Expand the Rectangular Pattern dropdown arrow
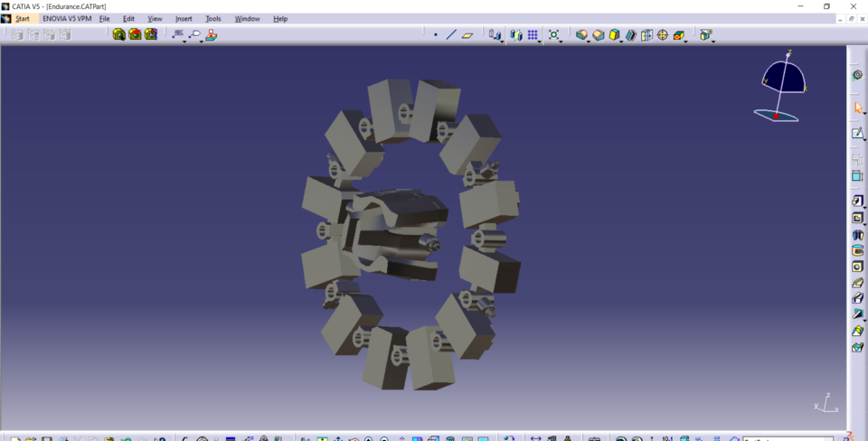Image resolution: width=868 pixels, height=441 pixels. pos(540,42)
